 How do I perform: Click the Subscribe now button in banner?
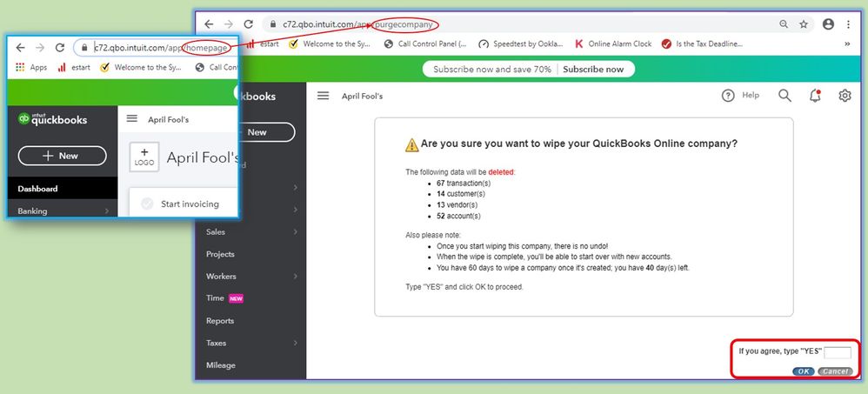point(593,70)
